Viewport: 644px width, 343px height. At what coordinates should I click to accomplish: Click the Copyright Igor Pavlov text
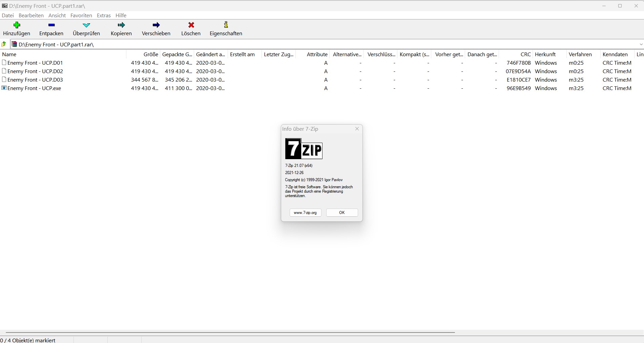[314, 180]
